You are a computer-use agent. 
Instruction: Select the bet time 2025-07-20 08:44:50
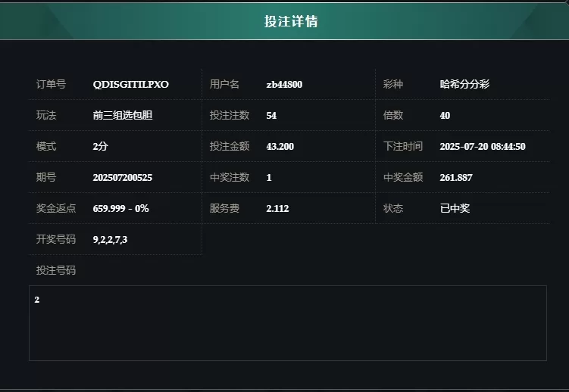click(483, 146)
